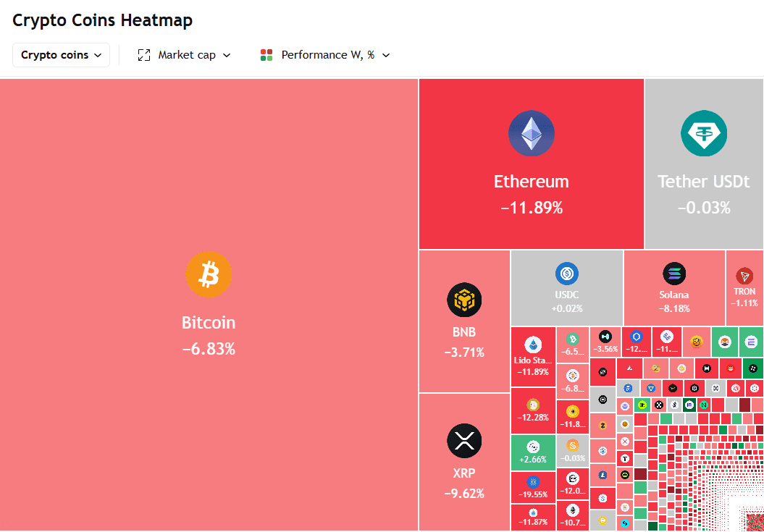Click the XRP black logo
Screen dimensions: 764x532
point(463,440)
